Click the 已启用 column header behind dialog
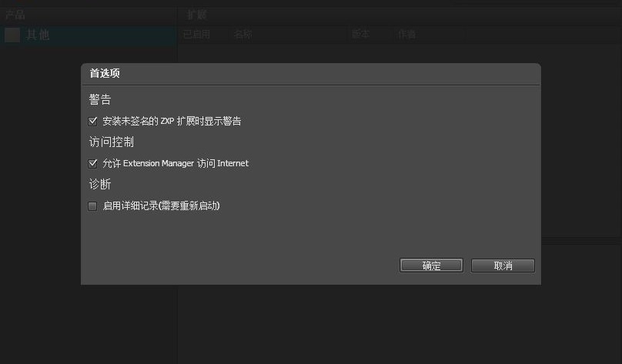This screenshot has height=364, width=622. (197, 35)
